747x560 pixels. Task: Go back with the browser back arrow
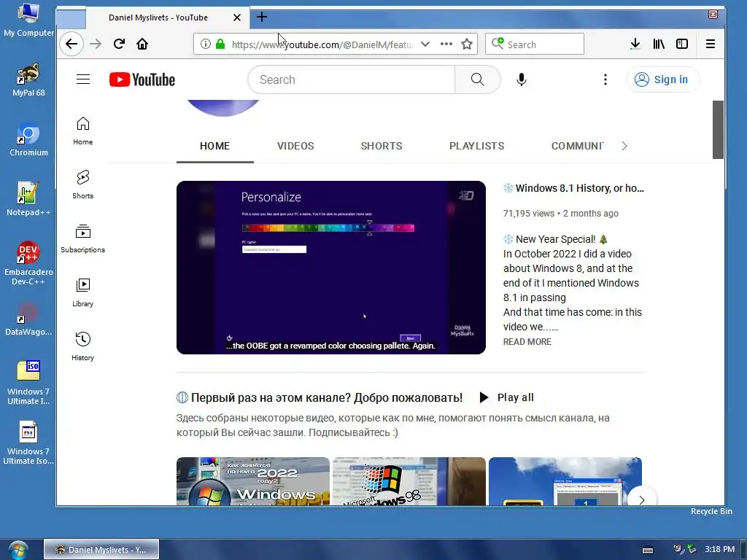71,44
